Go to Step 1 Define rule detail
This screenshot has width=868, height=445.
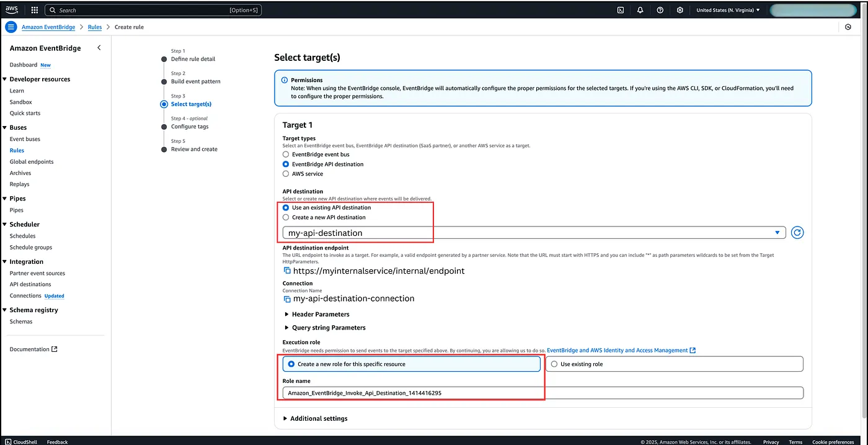[x=193, y=59]
